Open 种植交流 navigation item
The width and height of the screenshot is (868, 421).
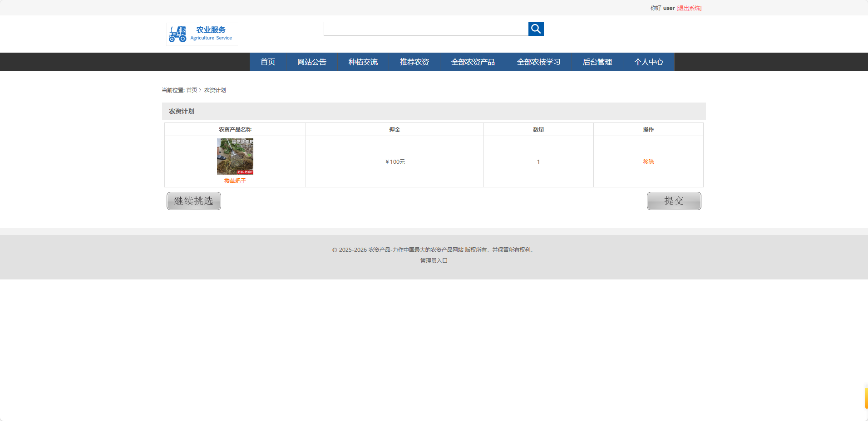pyautogui.click(x=363, y=62)
